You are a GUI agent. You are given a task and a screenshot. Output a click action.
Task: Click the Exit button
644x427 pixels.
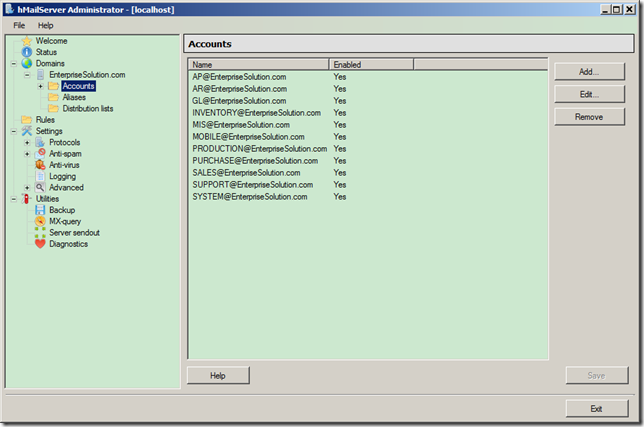tap(596, 409)
